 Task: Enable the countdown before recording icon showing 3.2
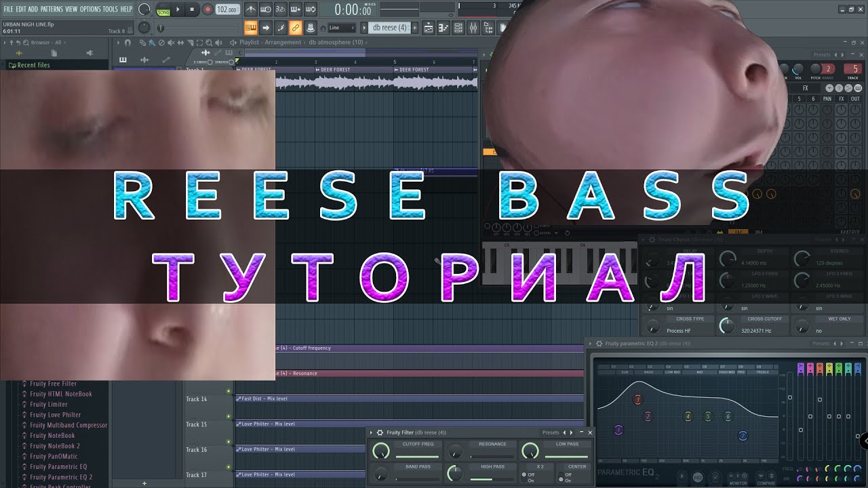tap(281, 9)
